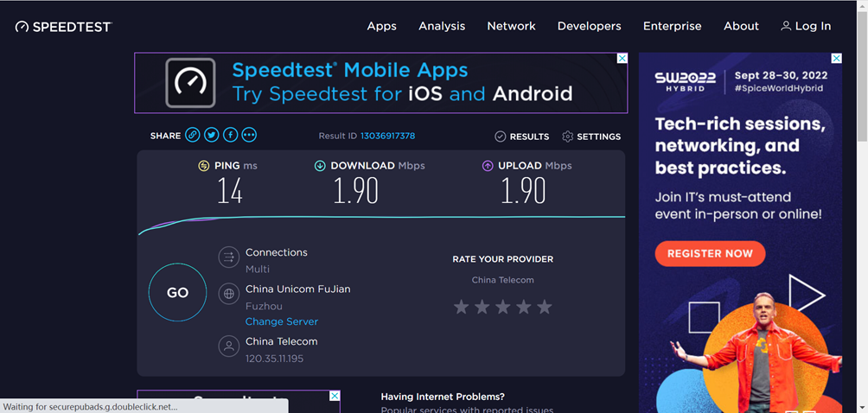Click China Telecom ISP name above IP

coord(282,341)
